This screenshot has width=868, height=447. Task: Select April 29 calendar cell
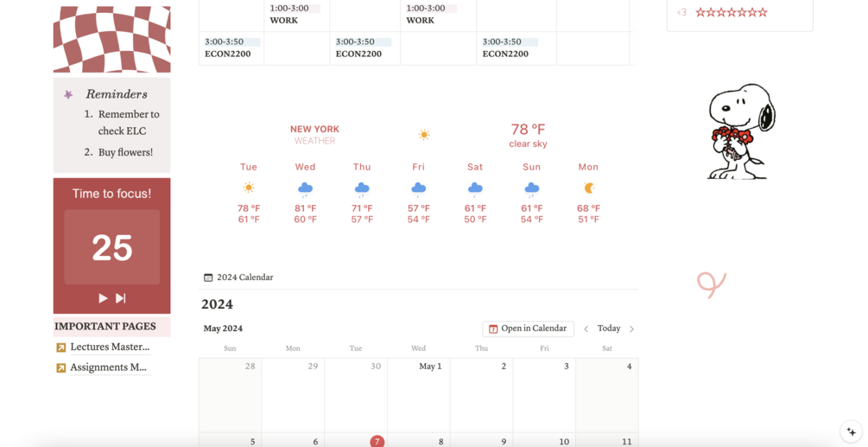pos(294,395)
